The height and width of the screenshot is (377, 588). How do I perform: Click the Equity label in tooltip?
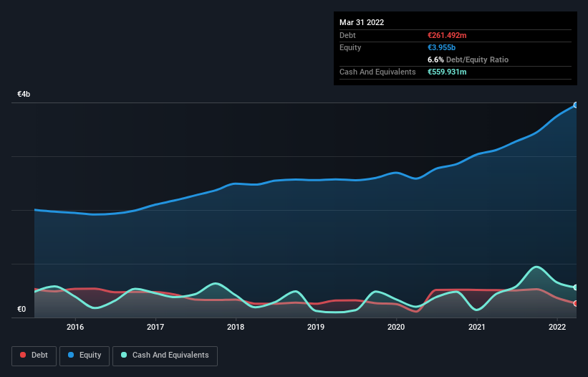[x=350, y=47]
